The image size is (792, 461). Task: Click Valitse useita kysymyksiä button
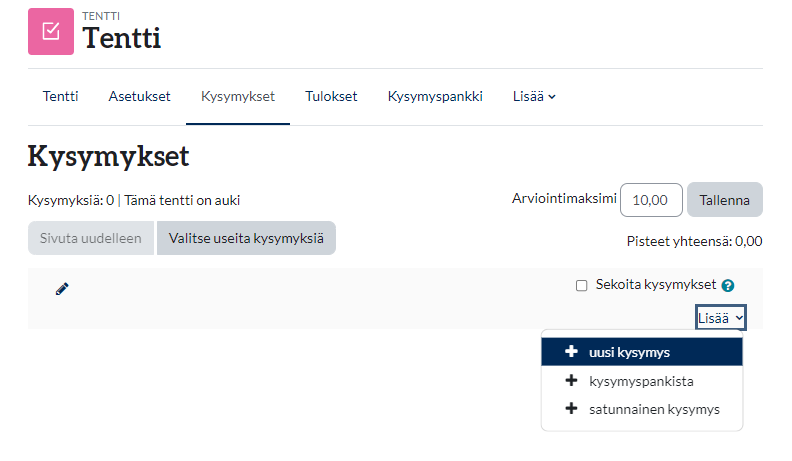point(246,238)
